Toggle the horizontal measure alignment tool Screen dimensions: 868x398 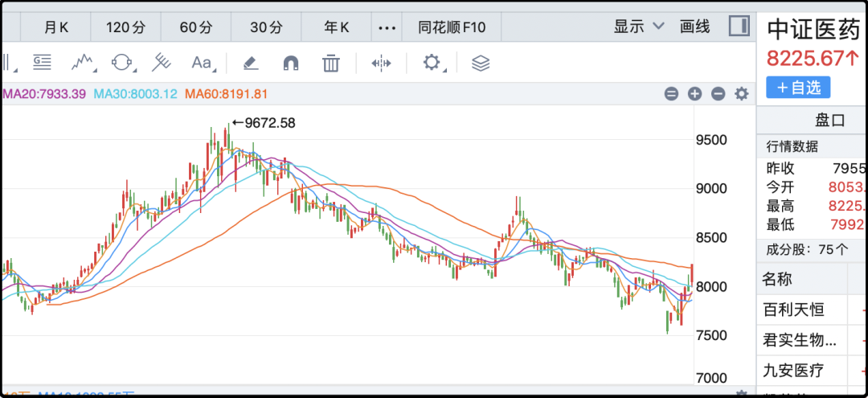[381, 63]
